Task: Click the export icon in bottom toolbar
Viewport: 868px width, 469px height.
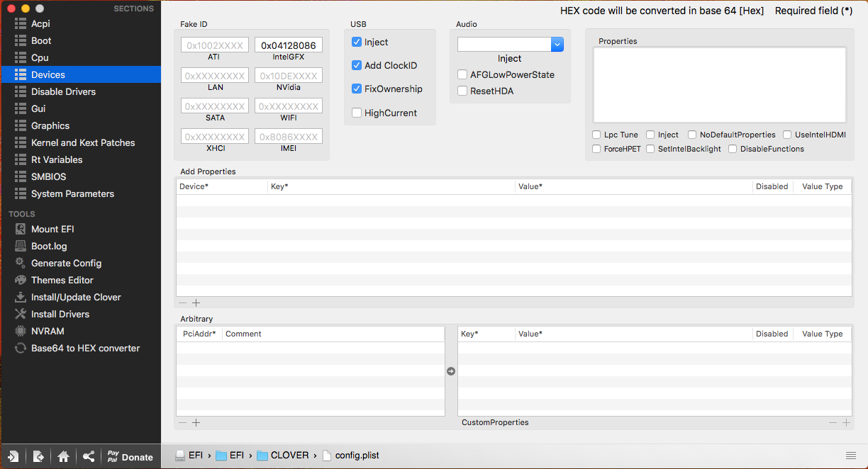Action: coord(38,457)
